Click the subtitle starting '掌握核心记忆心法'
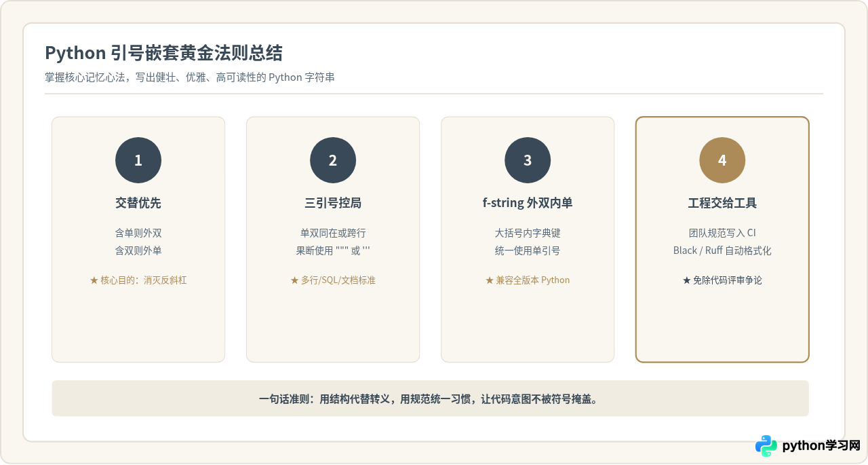This screenshot has height=465, width=868. [190, 77]
